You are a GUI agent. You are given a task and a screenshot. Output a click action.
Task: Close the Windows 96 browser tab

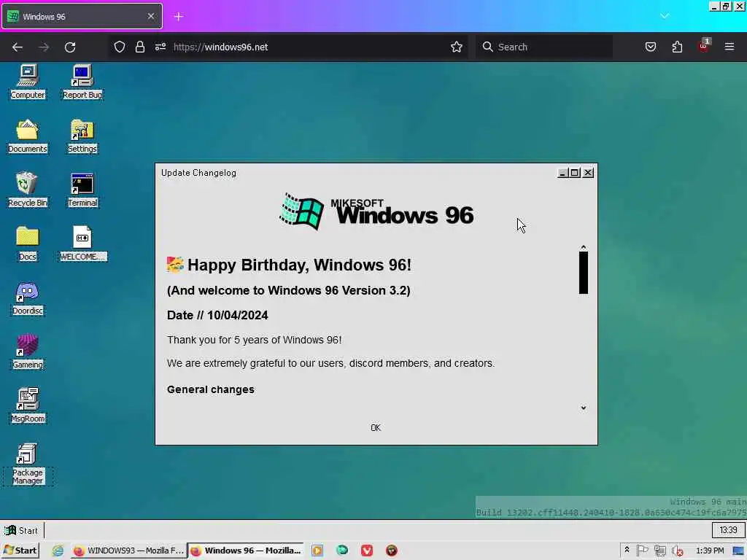[150, 16]
